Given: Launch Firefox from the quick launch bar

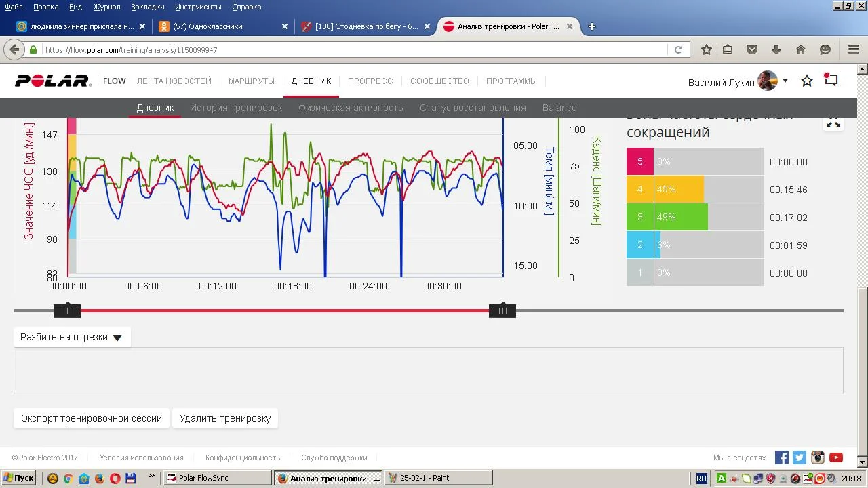Looking at the screenshot, I should pos(100,478).
